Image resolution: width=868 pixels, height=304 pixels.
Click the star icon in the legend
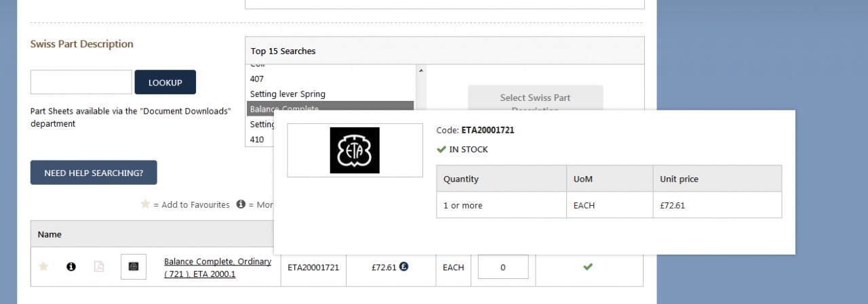point(144,204)
